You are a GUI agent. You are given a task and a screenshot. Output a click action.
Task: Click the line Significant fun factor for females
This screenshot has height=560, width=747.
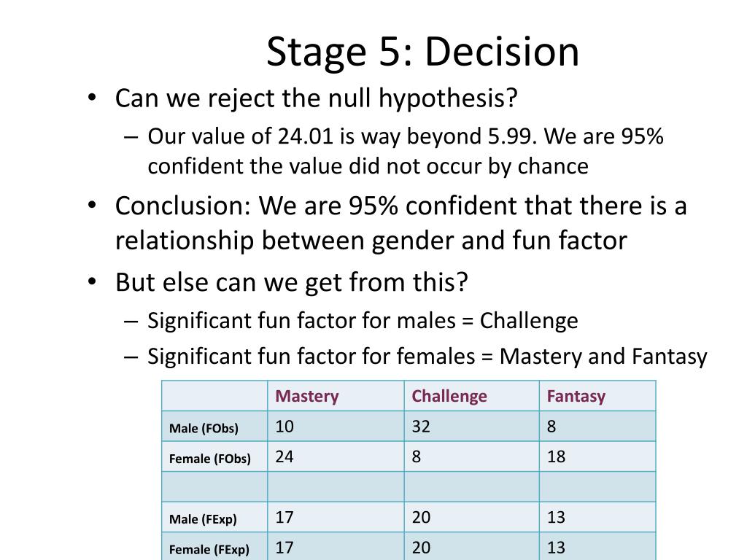[427, 357]
